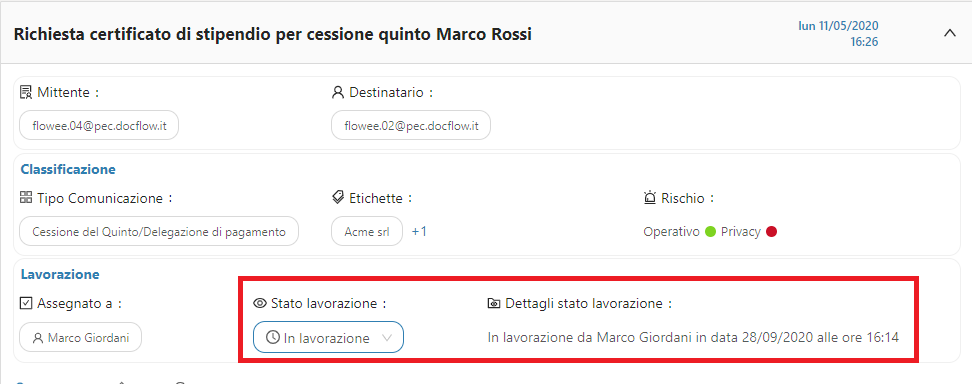Click the Mittente certificate icon
This screenshot has width=972, height=384.
tap(26, 92)
